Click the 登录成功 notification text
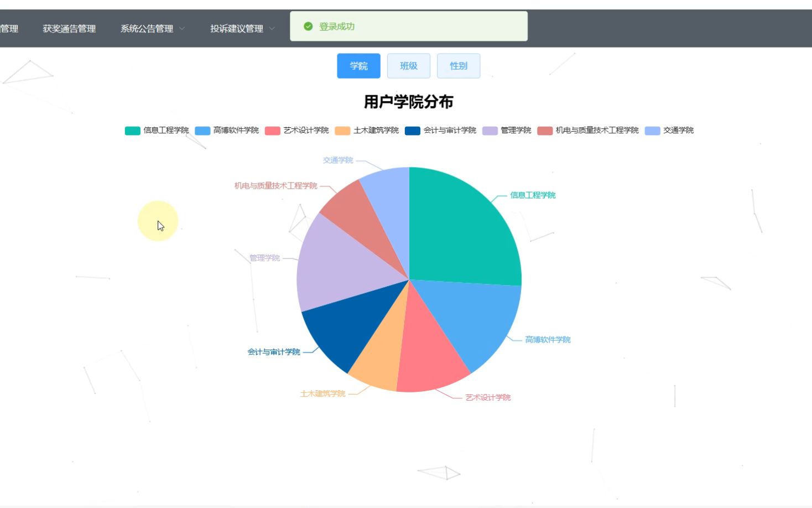Viewport: 812px width, 508px height. click(337, 27)
